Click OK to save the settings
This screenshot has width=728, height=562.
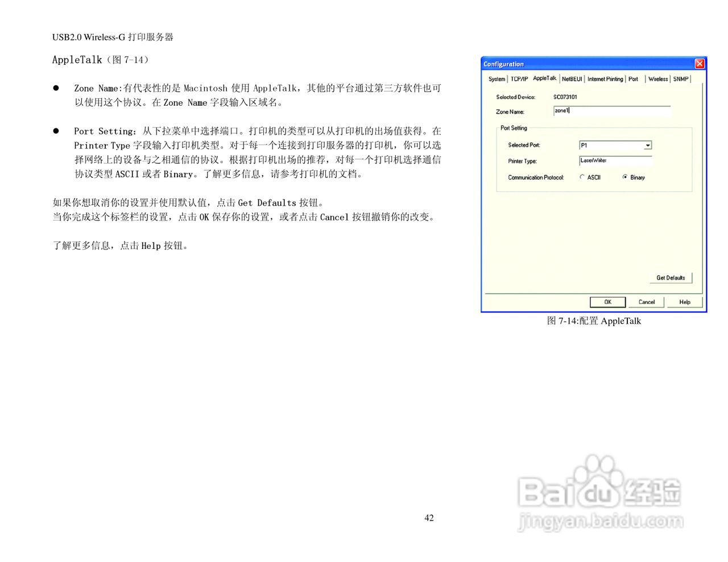pos(607,302)
